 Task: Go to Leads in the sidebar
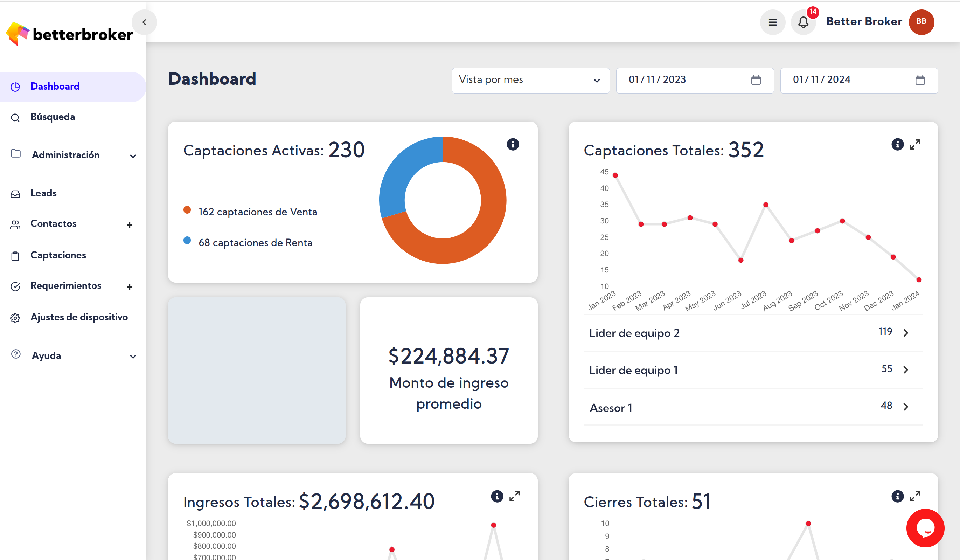click(43, 193)
